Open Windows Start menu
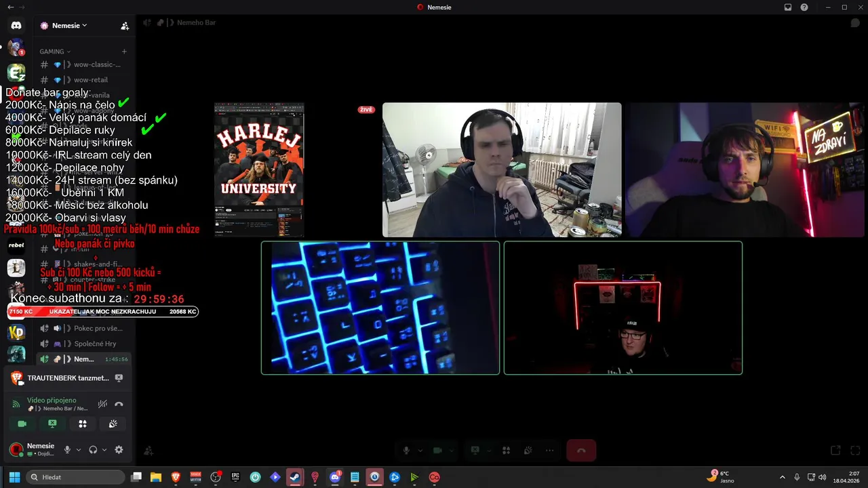The height and width of the screenshot is (488, 868). pyautogui.click(x=14, y=477)
